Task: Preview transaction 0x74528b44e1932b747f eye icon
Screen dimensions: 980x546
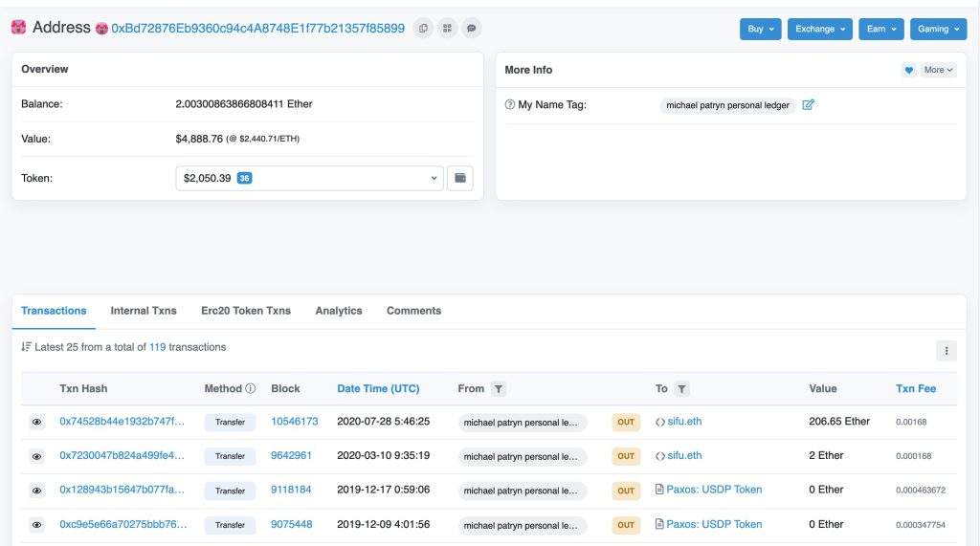Action: click(37, 422)
